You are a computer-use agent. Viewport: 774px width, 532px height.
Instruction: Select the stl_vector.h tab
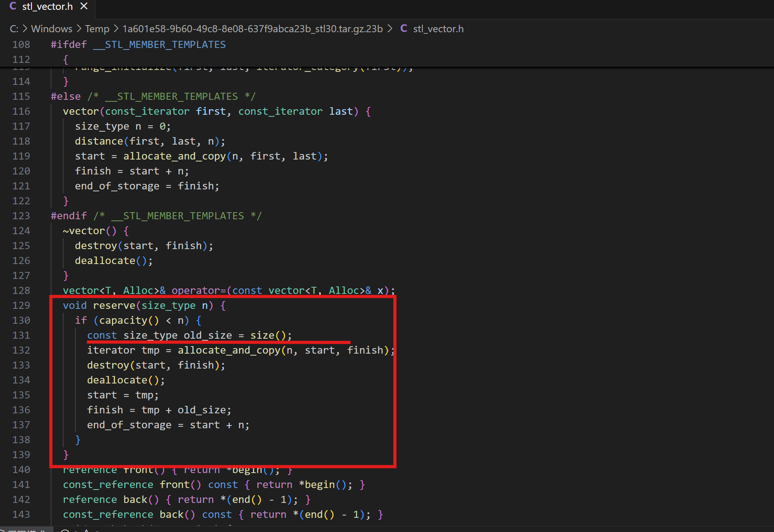click(47, 7)
